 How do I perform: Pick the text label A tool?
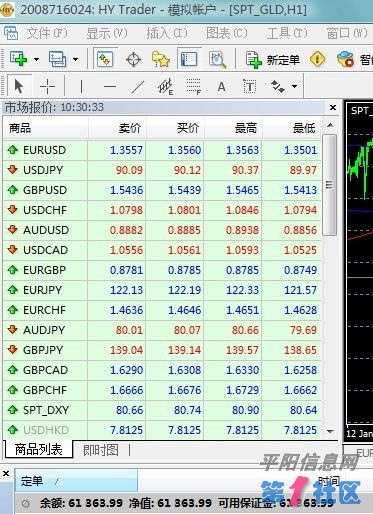pos(221,87)
